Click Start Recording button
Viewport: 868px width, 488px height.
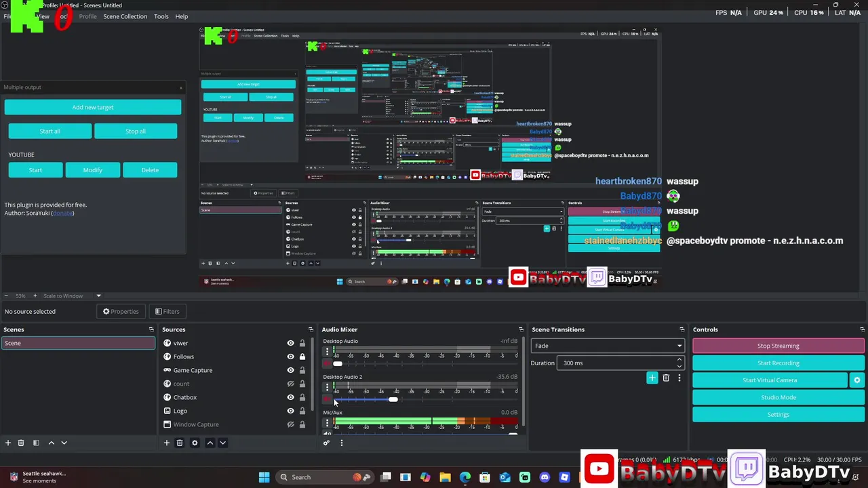pos(778,363)
